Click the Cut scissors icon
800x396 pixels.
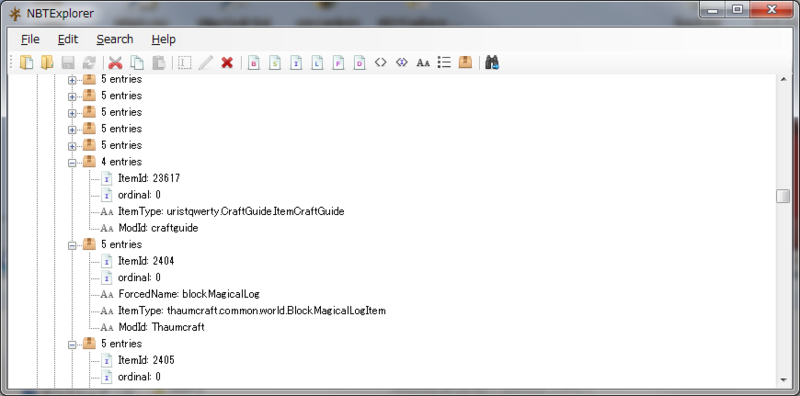click(x=116, y=63)
